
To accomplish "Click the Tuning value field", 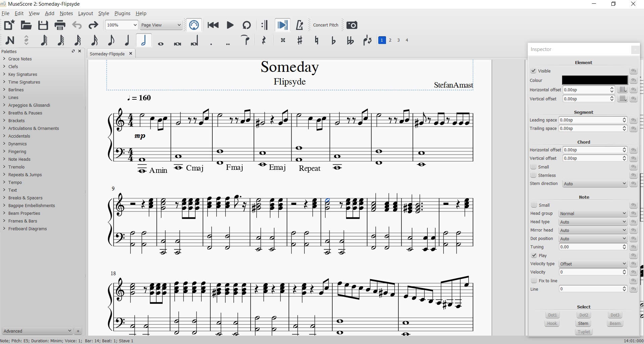I will [593, 247].
